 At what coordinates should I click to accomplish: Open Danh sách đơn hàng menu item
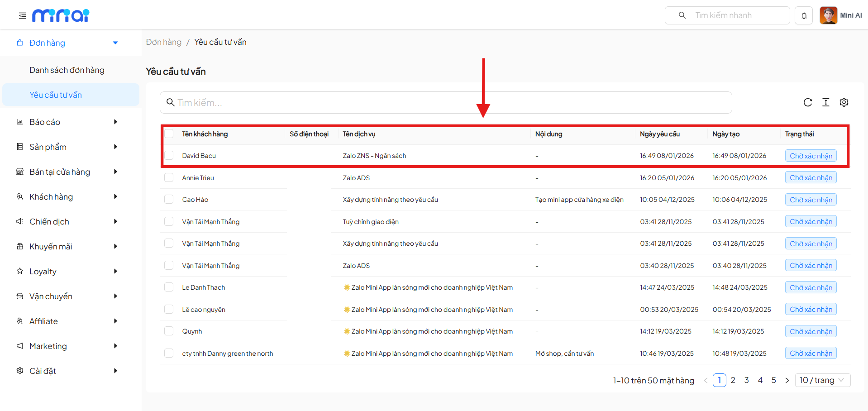67,70
